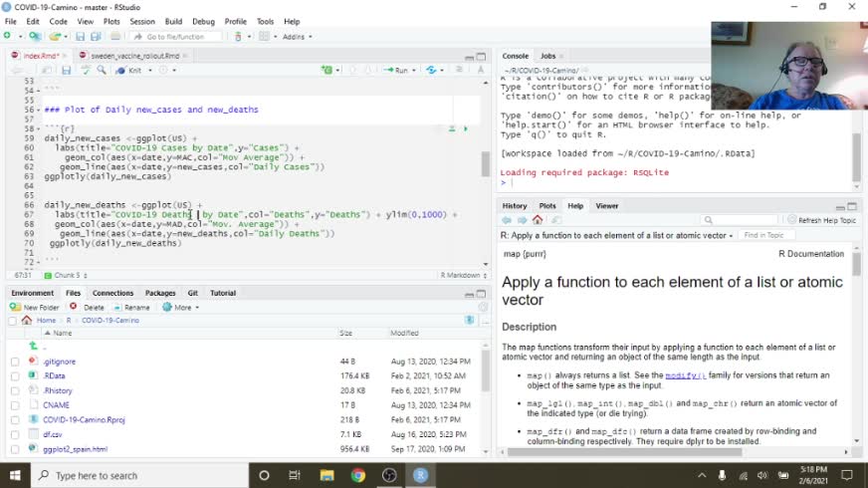
Task: Click Run all chunks above icon
Action: (x=452, y=128)
